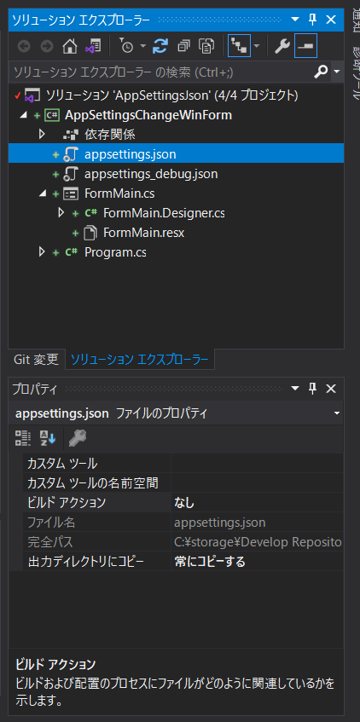Click the C# icon of FormMain.Designer.cs

pos(90,213)
